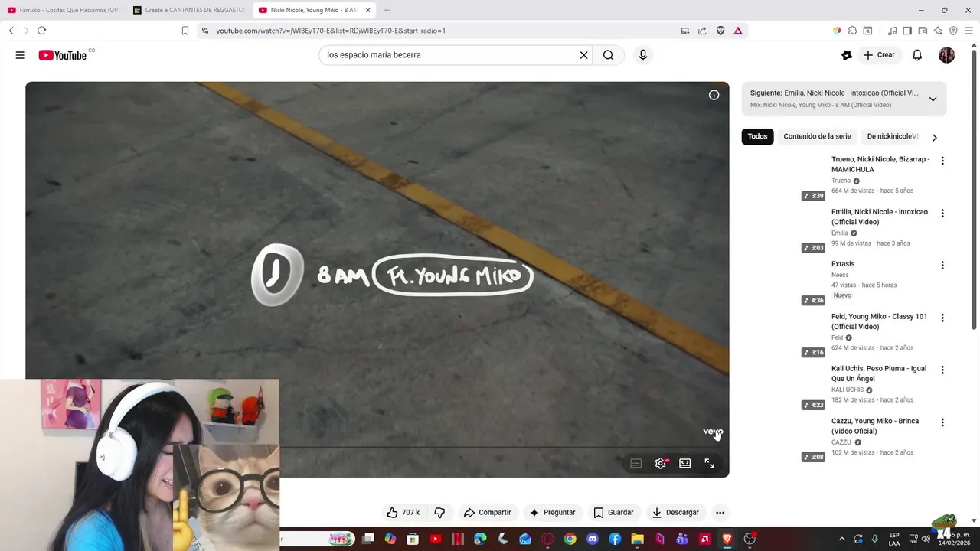Open the YouTube hamburger guide menu

click(21, 55)
